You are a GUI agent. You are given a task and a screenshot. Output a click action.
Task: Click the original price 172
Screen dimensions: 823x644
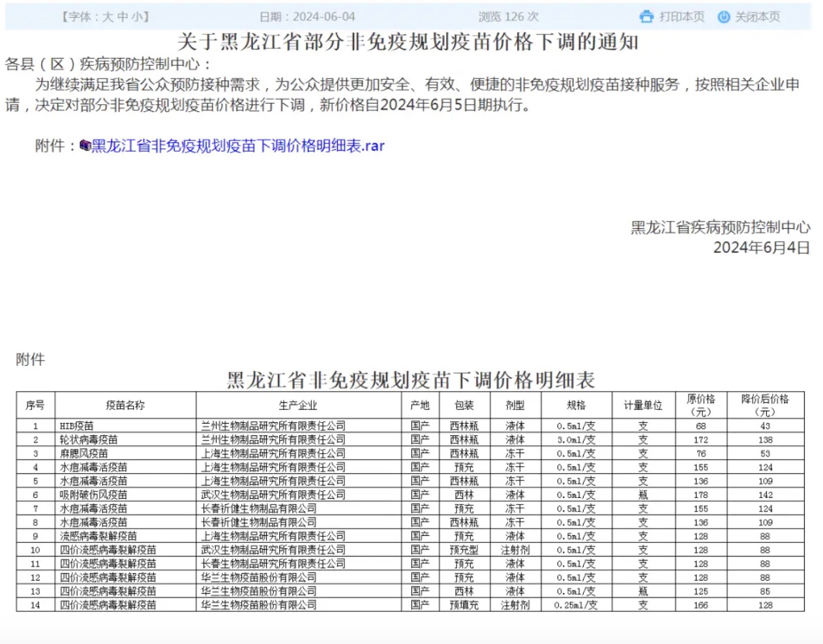click(701, 440)
